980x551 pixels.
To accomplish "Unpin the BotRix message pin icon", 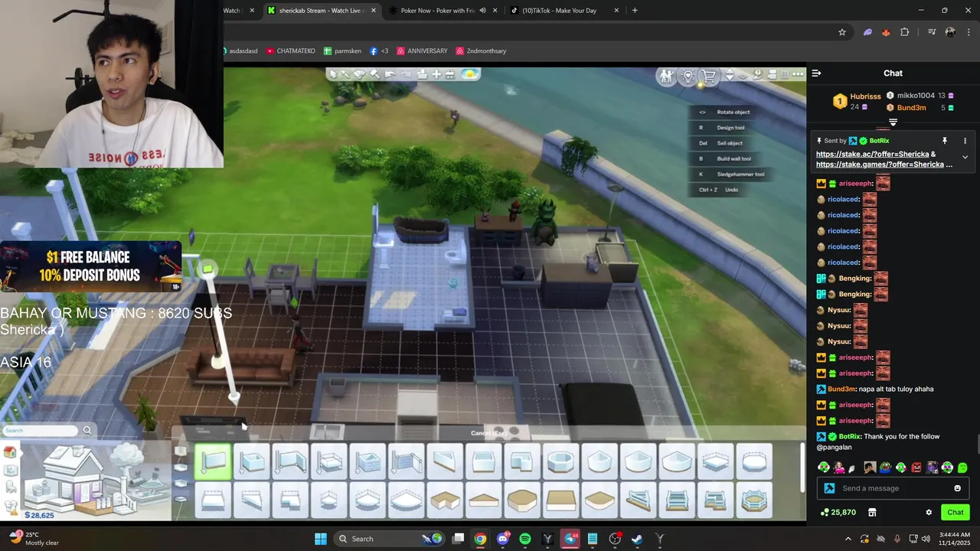I will click(x=945, y=141).
